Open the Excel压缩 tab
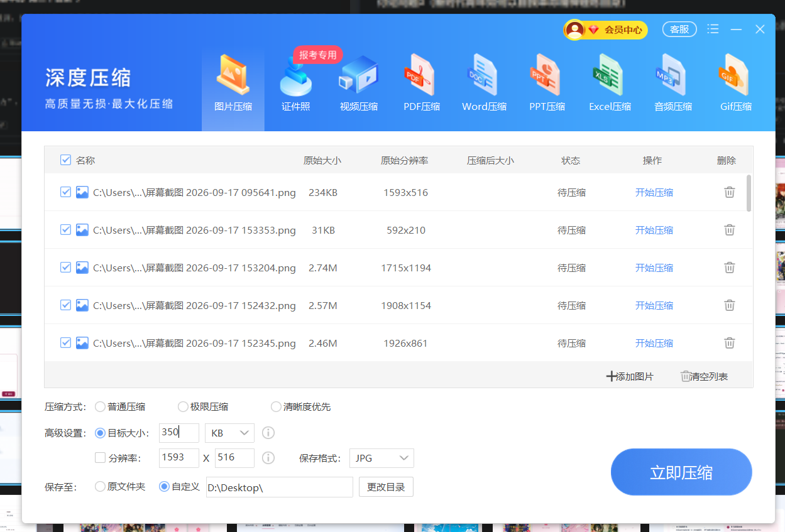Image resolution: width=785 pixels, height=532 pixels. coord(610,84)
